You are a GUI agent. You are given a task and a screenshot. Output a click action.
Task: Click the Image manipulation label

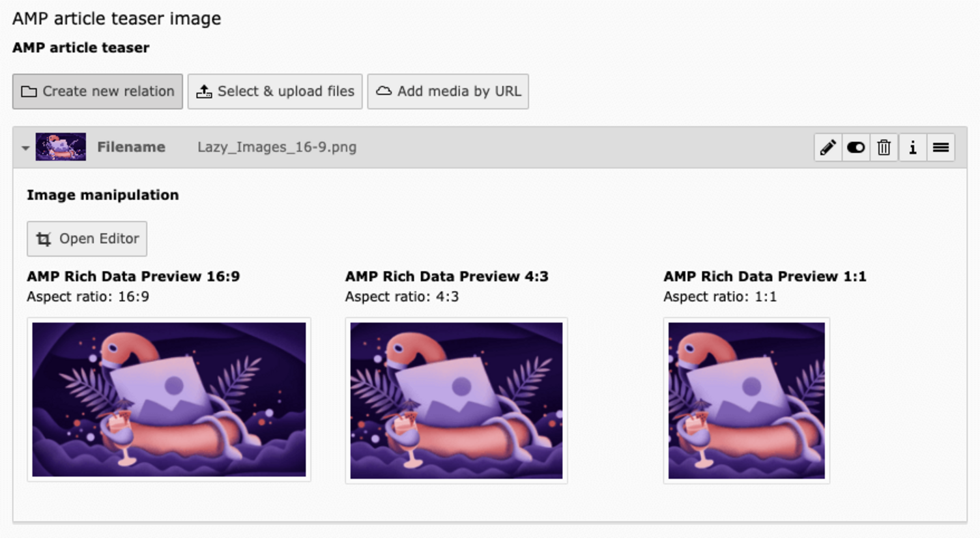click(102, 195)
